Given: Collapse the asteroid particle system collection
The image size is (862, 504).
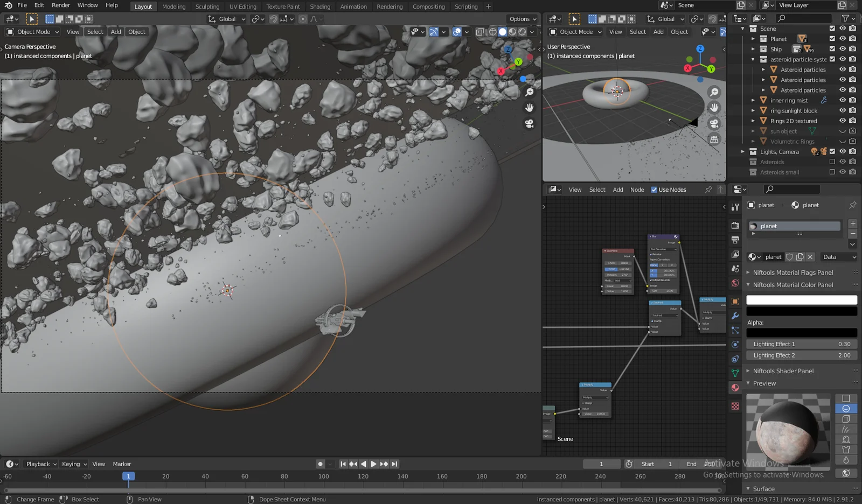Looking at the screenshot, I should pos(753,59).
